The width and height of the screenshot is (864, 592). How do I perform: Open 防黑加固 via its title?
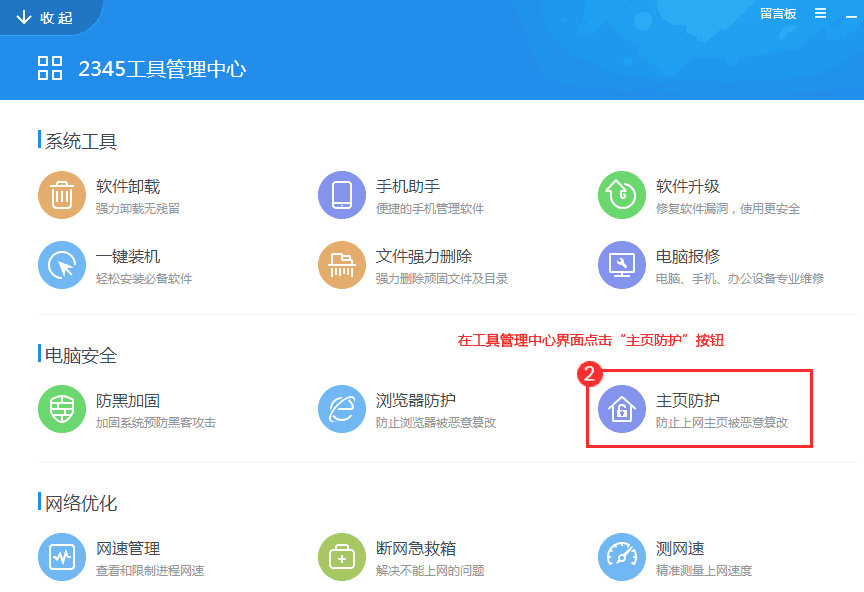[x=128, y=400]
